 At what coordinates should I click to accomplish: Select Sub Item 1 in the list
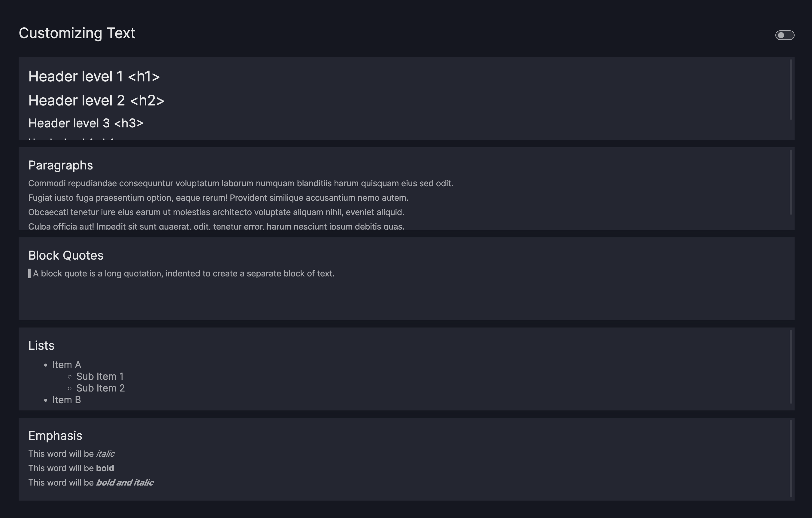(x=100, y=376)
